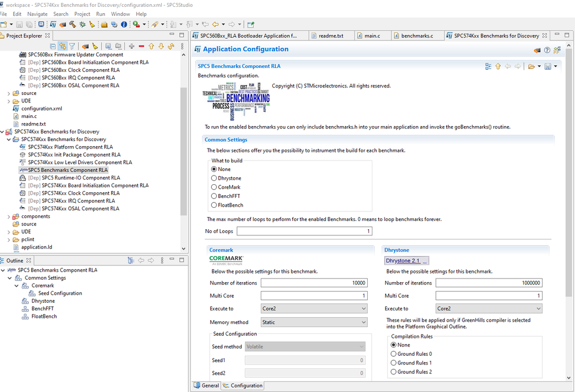Open the Project menu
The height and width of the screenshot is (392, 575).
[82, 14]
